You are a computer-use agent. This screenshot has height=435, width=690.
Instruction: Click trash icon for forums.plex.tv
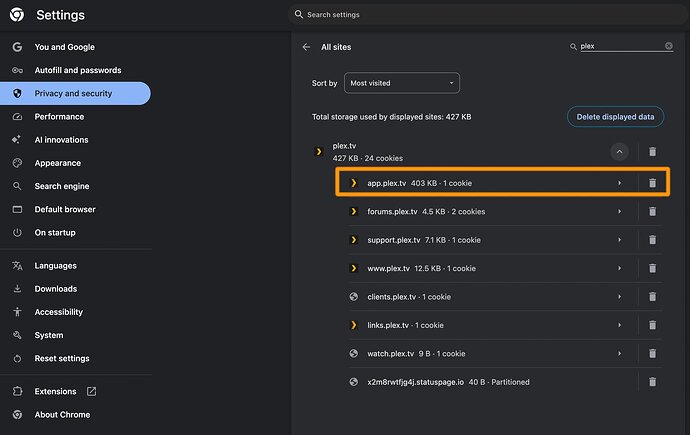click(x=652, y=212)
